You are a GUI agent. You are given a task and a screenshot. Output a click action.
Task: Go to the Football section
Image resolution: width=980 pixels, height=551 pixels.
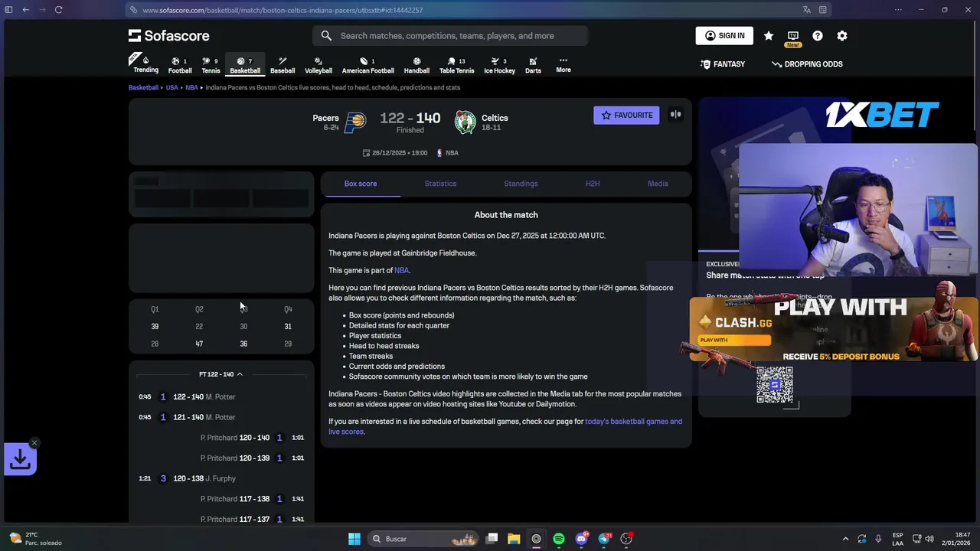(x=180, y=65)
